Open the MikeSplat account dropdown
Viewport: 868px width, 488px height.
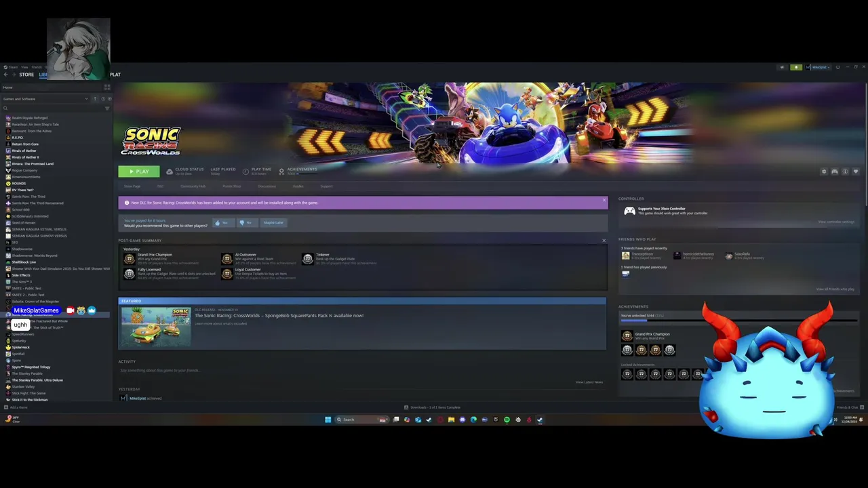coord(819,67)
